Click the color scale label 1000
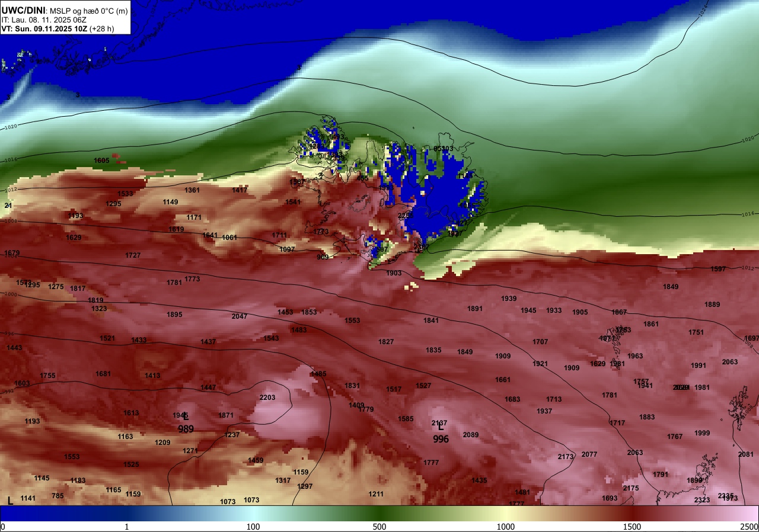Image resolution: width=759 pixels, height=532 pixels. click(x=506, y=527)
